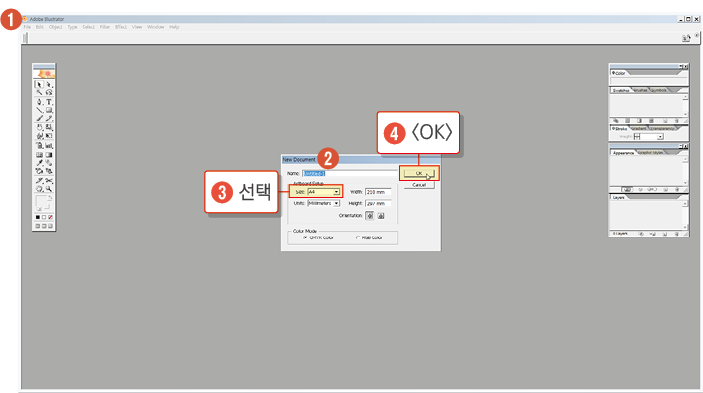Screen dimensions: 703x393
Task: Select CMYK Color radio button
Action: point(305,238)
